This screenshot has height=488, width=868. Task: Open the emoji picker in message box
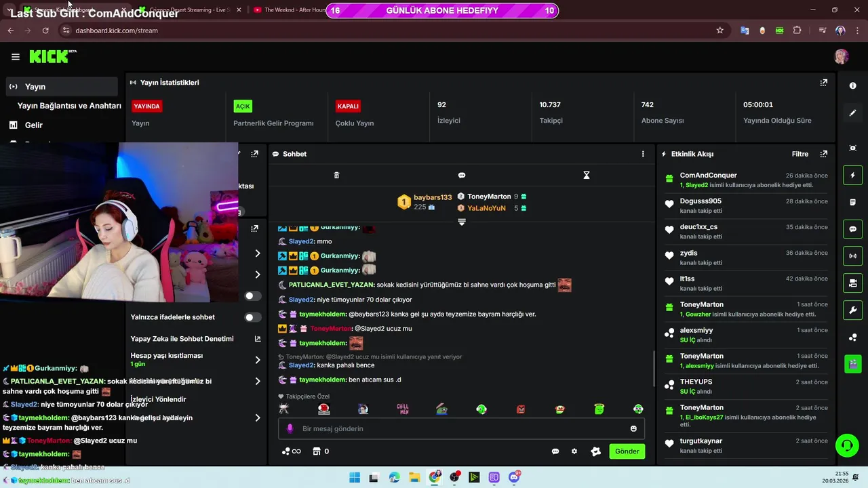tap(633, 428)
